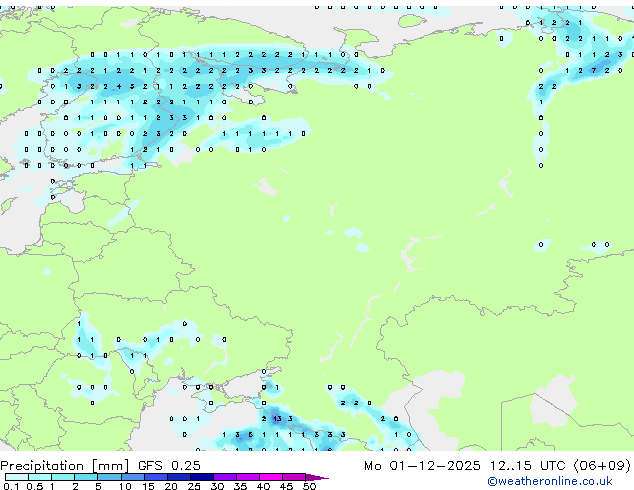The height and width of the screenshot is (490, 634).
Task: Click the 'Precipitation [mm]' title text
Action: (x=65, y=466)
